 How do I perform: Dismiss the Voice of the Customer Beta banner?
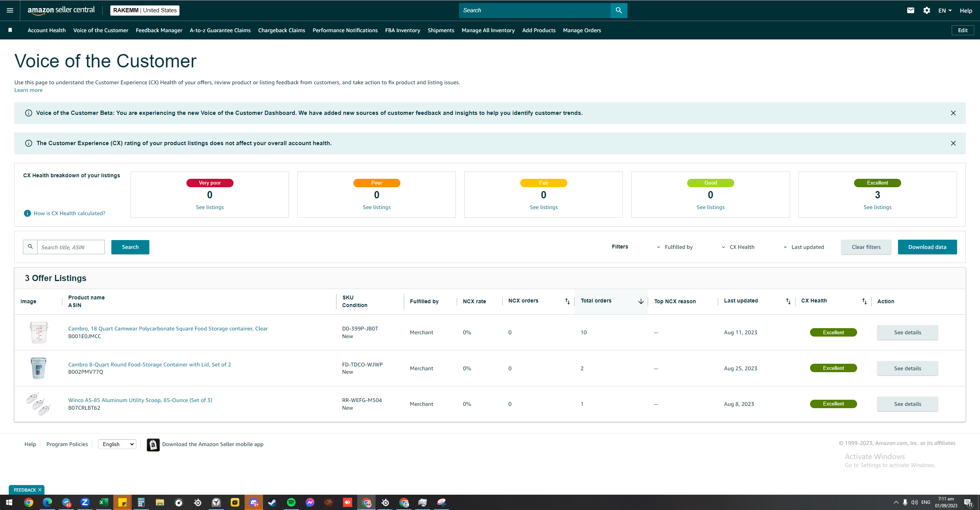pyautogui.click(x=953, y=113)
